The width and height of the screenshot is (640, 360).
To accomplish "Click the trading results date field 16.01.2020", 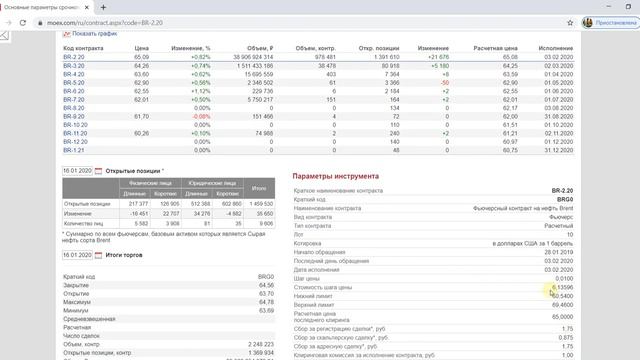I will coord(77,255).
